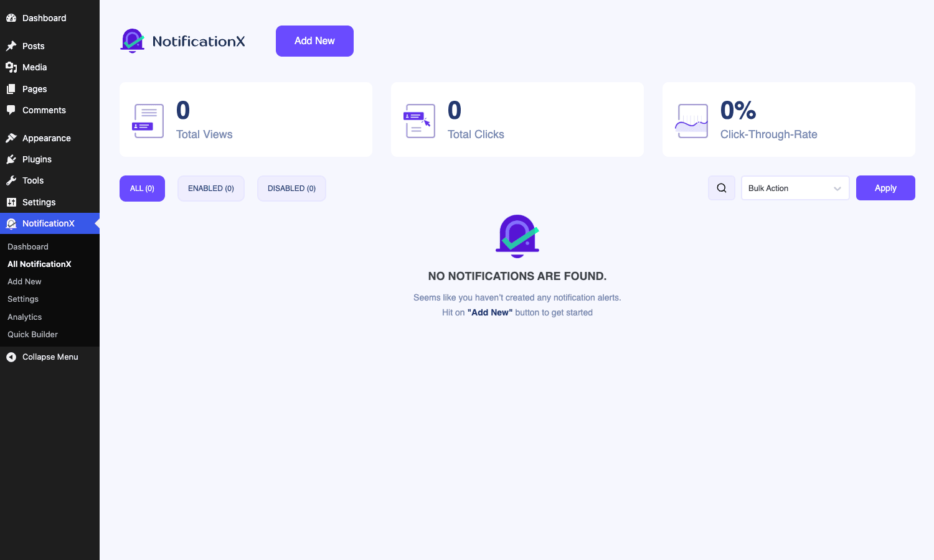Open Pages in the admin menu
The height and width of the screenshot is (560, 934).
(x=50, y=89)
